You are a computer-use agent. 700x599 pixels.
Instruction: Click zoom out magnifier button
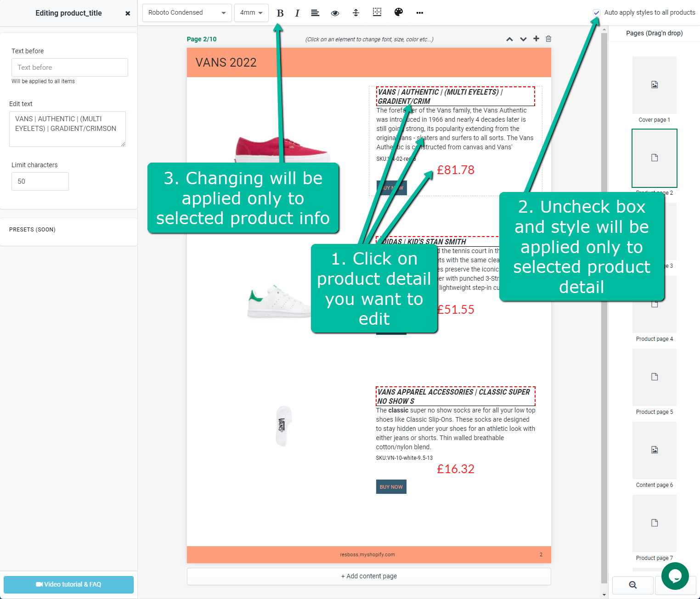point(633,585)
